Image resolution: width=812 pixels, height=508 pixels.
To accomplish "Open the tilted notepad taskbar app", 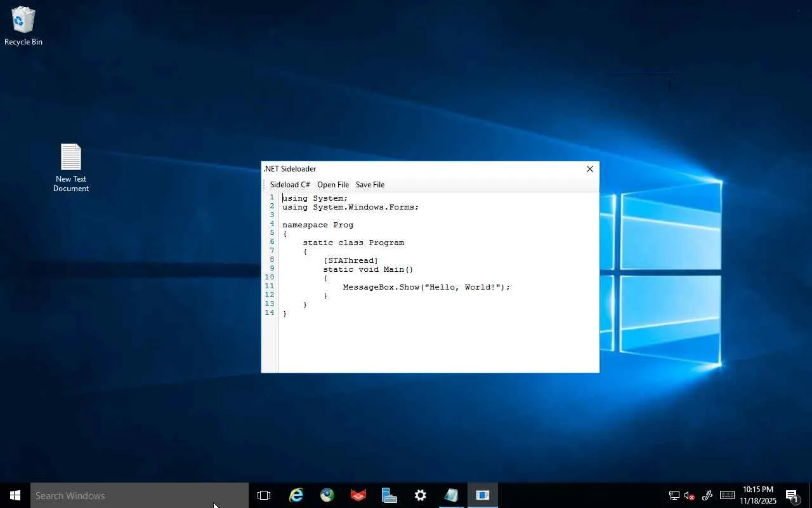I will [x=452, y=495].
